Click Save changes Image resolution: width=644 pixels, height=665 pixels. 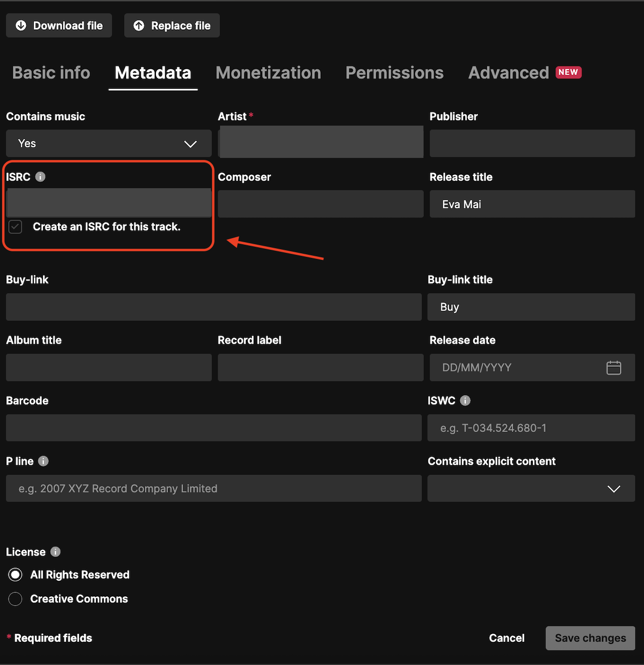pyautogui.click(x=590, y=638)
